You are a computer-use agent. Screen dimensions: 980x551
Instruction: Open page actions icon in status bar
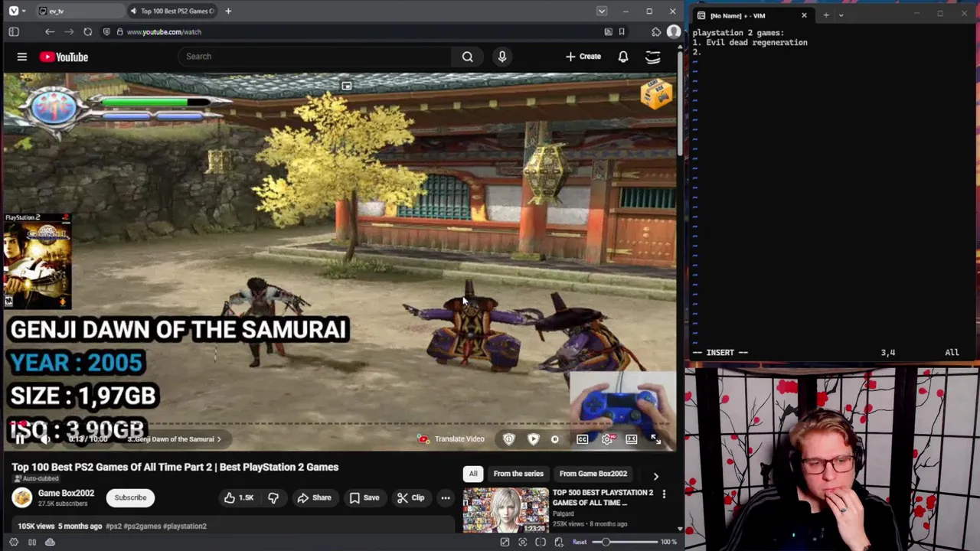click(559, 542)
